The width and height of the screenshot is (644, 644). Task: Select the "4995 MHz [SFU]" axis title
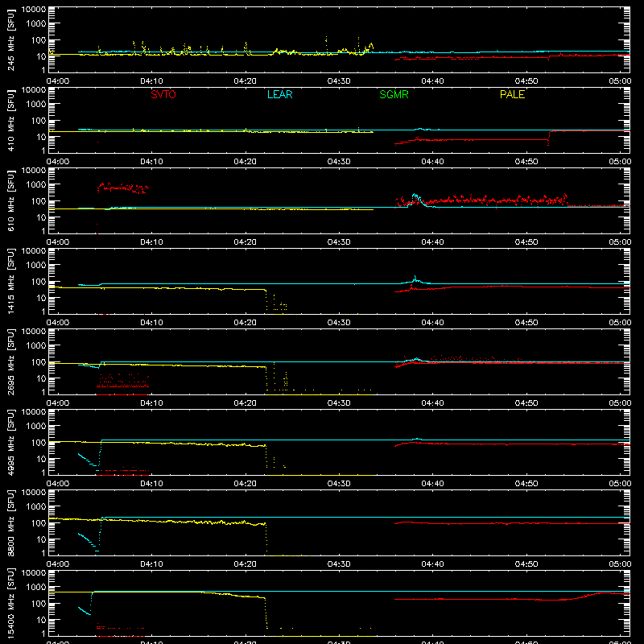point(10,443)
